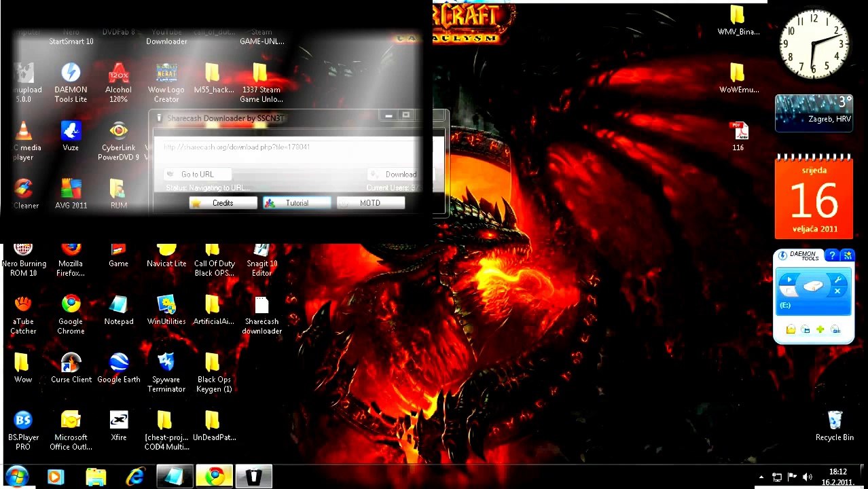Screen dimensions: 868x489
Task: Open DAEMON Tools Lite desktop shortcut
Action: pyautogui.click(x=71, y=83)
